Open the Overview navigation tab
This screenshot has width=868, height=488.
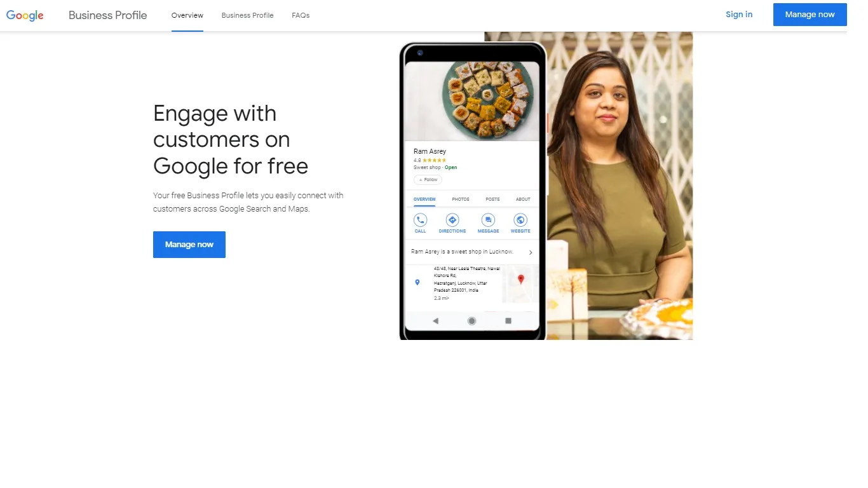tap(187, 15)
